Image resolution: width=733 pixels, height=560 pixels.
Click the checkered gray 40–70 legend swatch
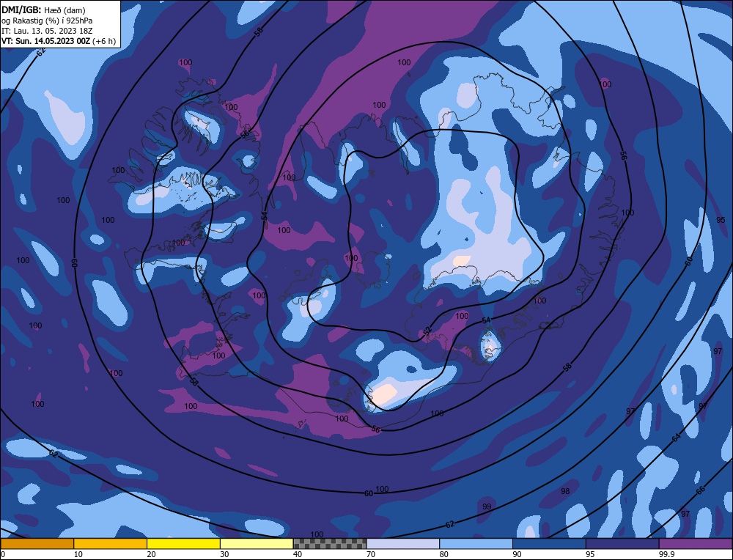330,544
